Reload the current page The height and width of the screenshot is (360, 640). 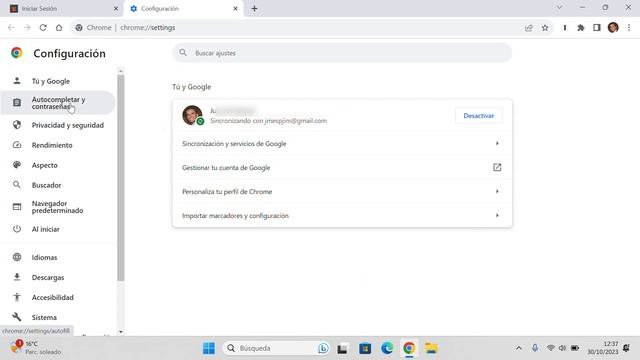tap(43, 28)
